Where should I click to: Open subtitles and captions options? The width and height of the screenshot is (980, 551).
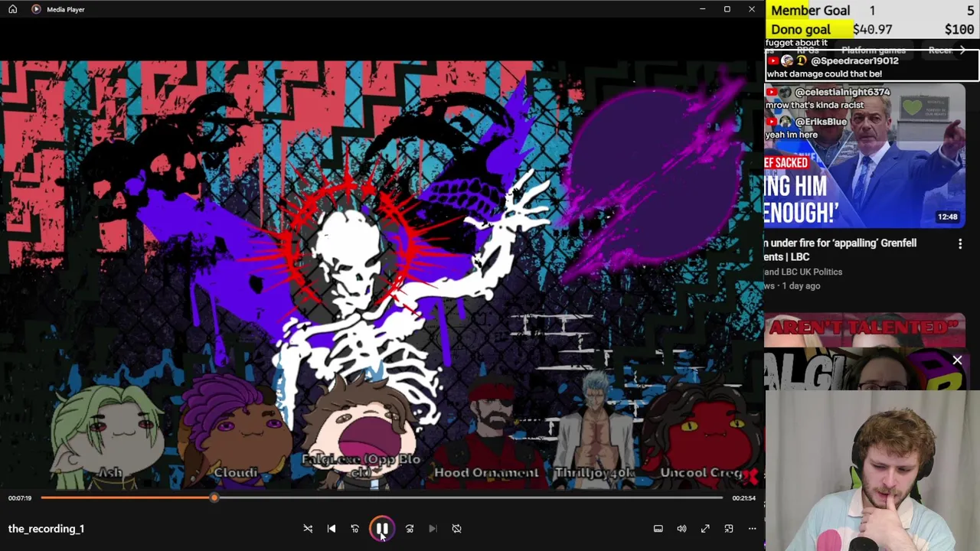click(x=658, y=529)
